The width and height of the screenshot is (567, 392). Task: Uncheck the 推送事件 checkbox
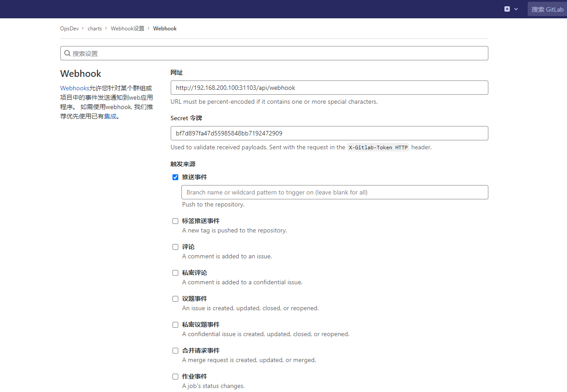coord(175,177)
